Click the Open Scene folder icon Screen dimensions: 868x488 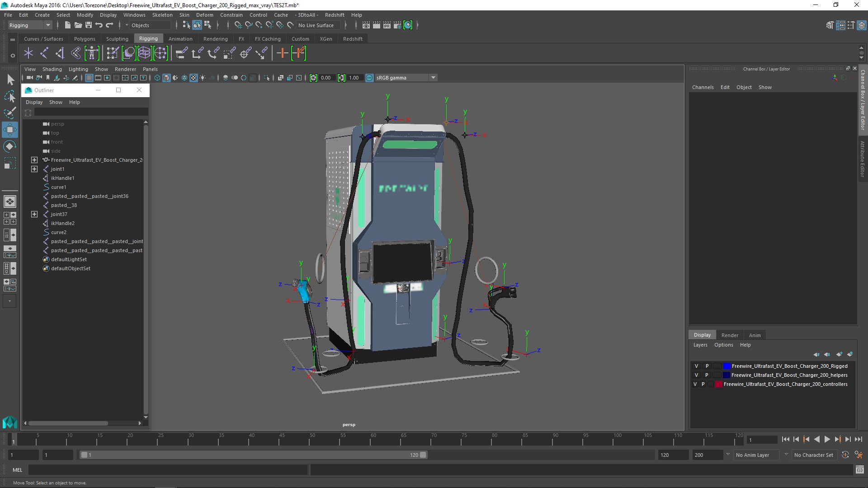pyautogui.click(x=78, y=25)
